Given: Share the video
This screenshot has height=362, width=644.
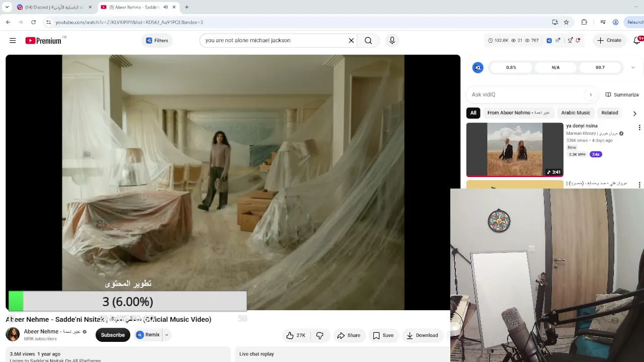Looking at the screenshot, I should coord(349,335).
